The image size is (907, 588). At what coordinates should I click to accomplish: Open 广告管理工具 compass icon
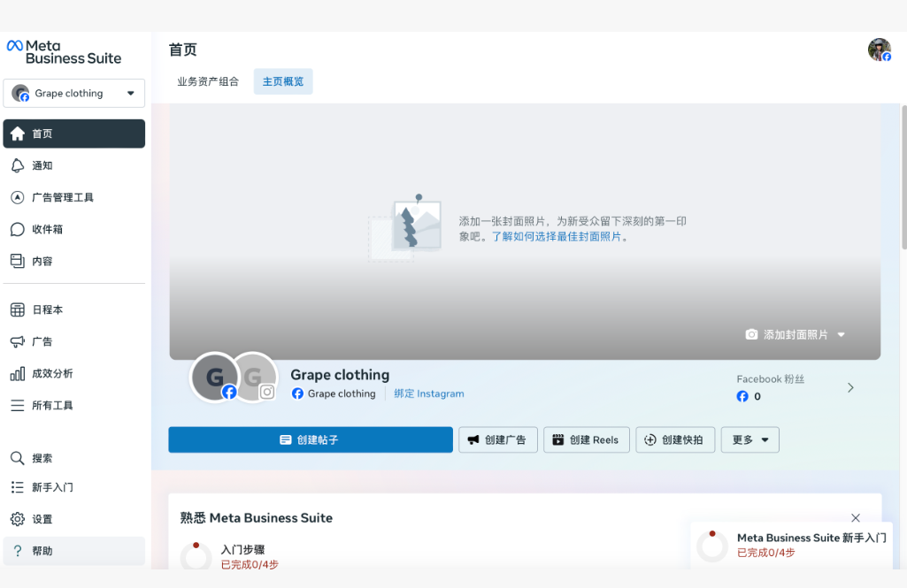click(x=17, y=198)
